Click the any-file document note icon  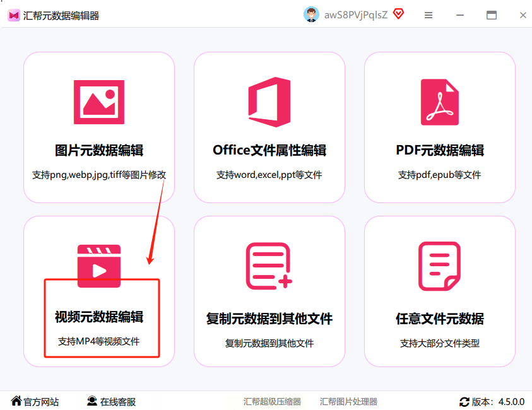(440, 266)
